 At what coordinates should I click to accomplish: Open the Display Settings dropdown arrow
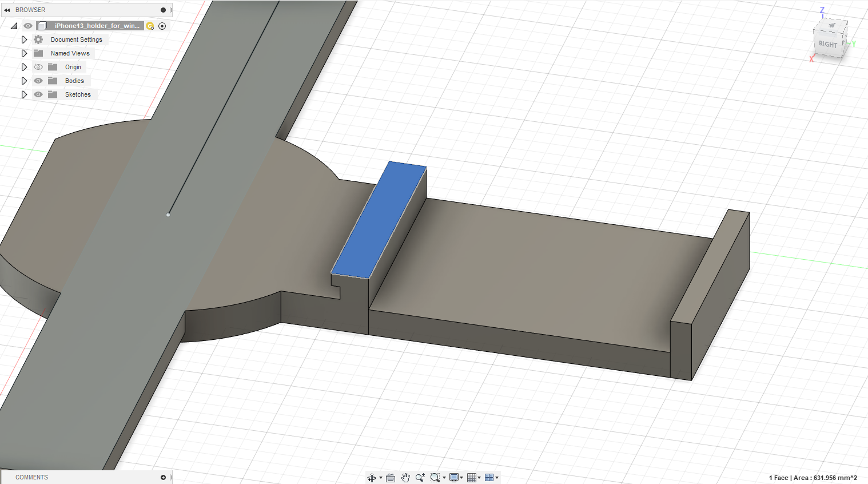click(x=461, y=478)
